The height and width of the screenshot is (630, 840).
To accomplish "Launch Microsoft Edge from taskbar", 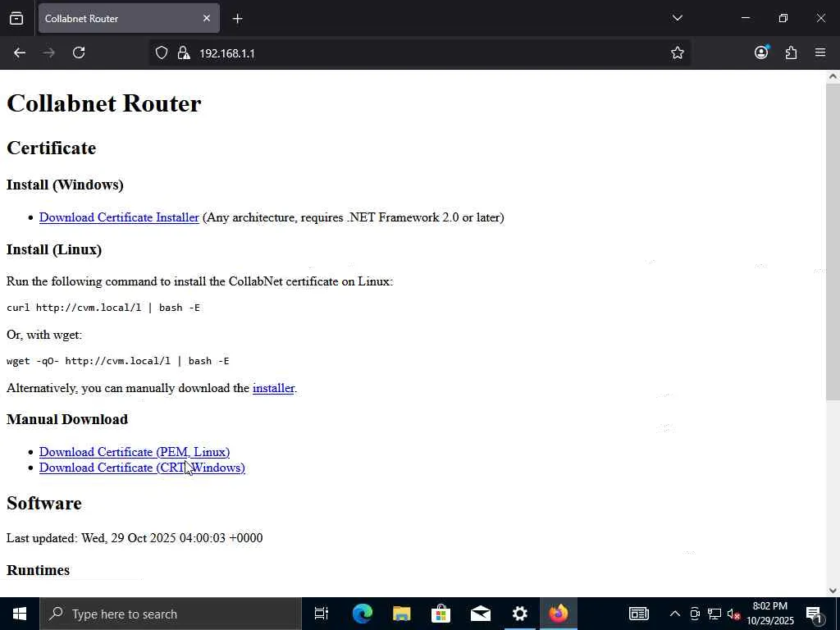I will tap(362, 614).
